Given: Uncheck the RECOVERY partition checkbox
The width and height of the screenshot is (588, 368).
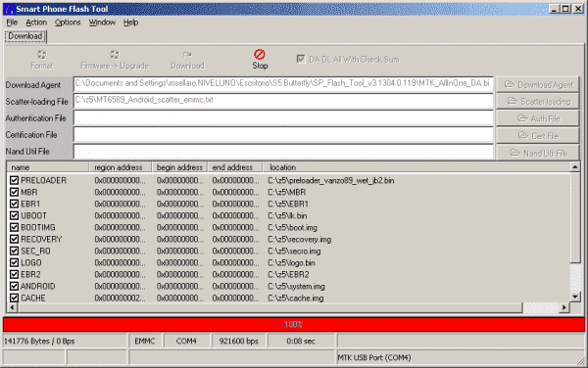Looking at the screenshot, I should (15, 239).
